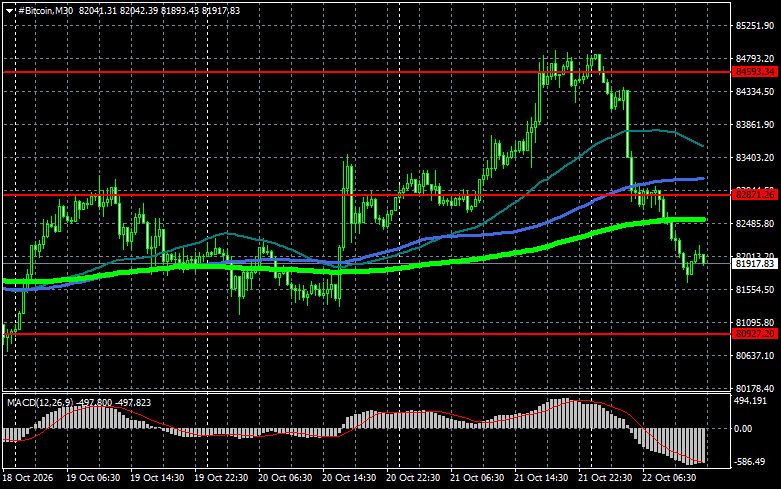Viewport: 781px width, 489px height.
Task: Click the 21 Oct 22:30 time label
Action: coord(605,478)
